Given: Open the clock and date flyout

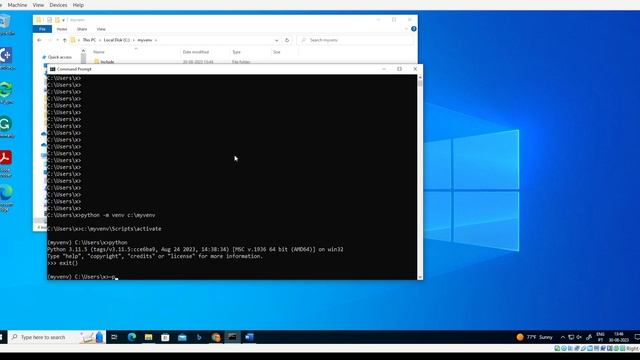Looking at the screenshot, I should (618, 337).
